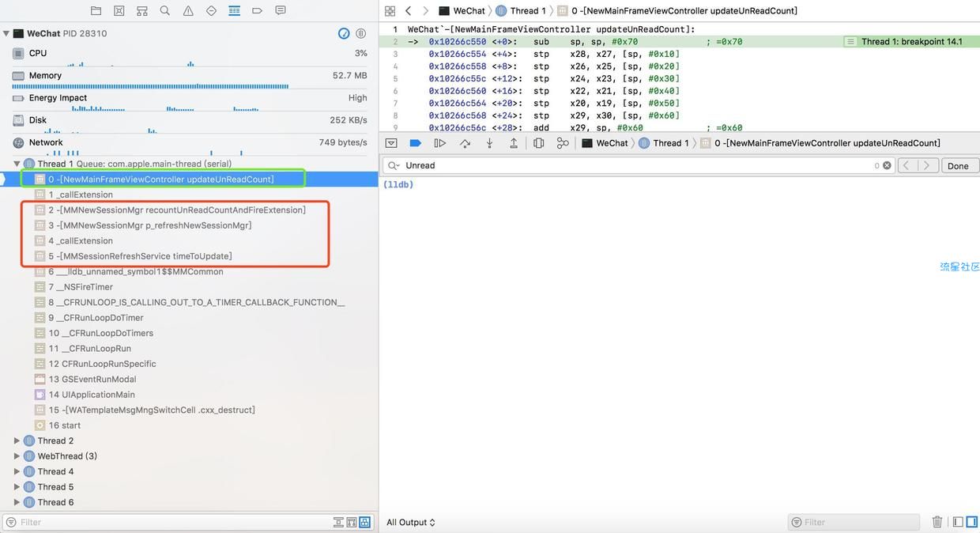Click the WeChat process gauge icon
The image size is (980, 533).
click(x=344, y=33)
